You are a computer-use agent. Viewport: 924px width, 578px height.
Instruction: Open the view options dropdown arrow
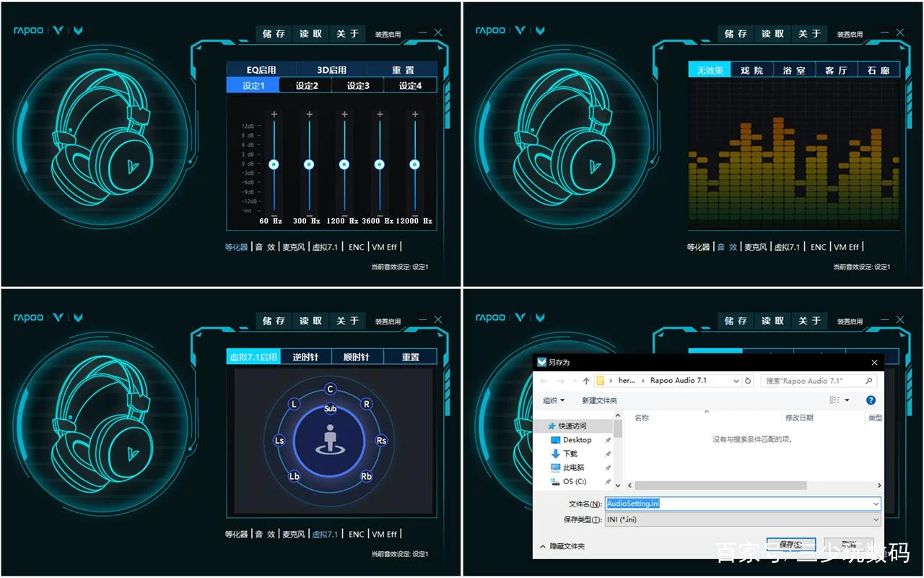[x=847, y=400]
